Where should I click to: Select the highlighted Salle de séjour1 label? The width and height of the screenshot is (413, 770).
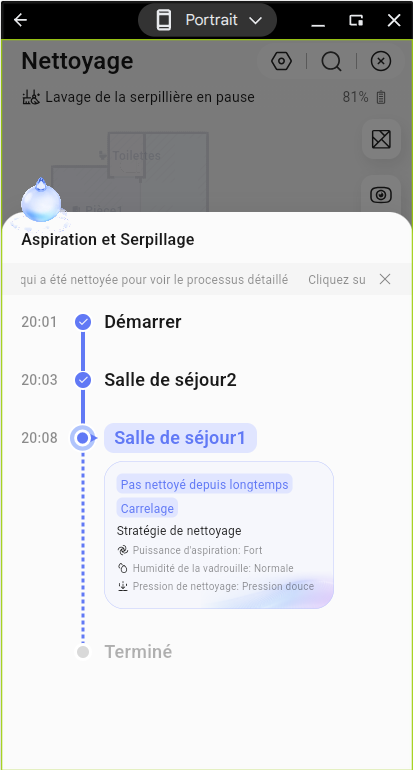click(x=180, y=438)
